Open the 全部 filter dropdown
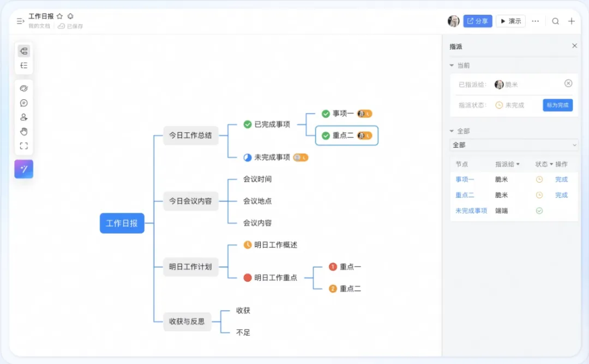This screenshot has width=589, height=364. pyautogui.click(x=514, y=145)
